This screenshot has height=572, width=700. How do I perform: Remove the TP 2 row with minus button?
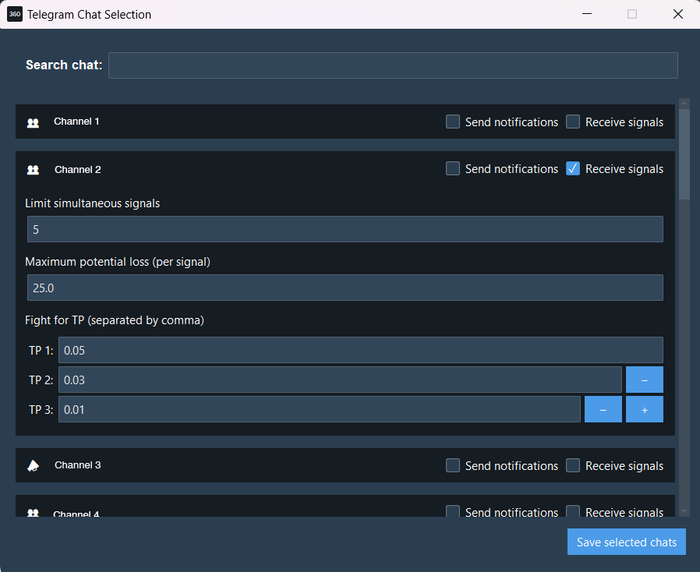[x=644, y=380]
